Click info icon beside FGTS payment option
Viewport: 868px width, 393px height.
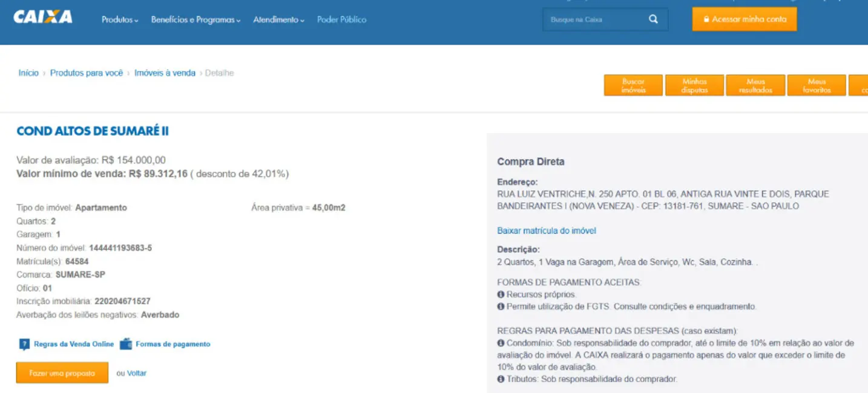pyautogui.click(x=501, y=307)
